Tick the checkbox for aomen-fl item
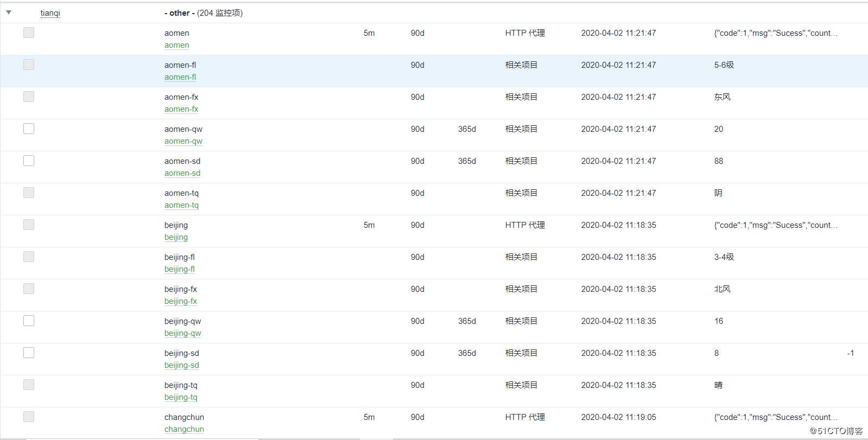This screenshot has height=440, width=868. click(x=29, y=65)
